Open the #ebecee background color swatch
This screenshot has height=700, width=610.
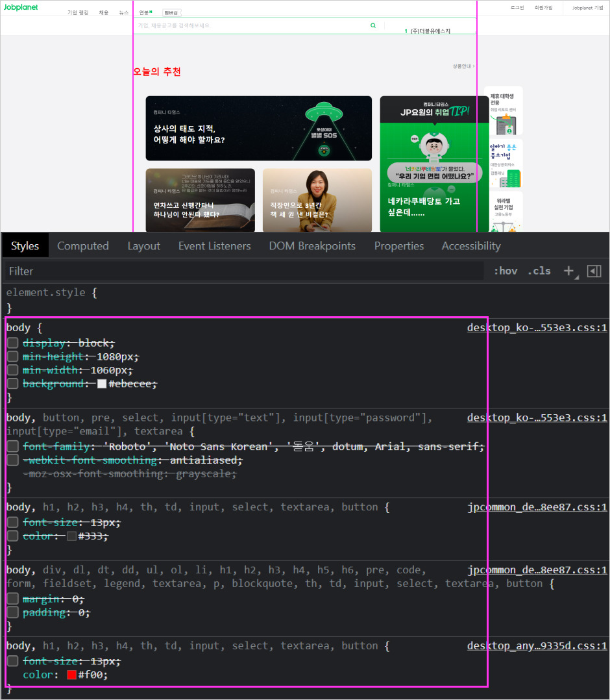coord(102,384)
